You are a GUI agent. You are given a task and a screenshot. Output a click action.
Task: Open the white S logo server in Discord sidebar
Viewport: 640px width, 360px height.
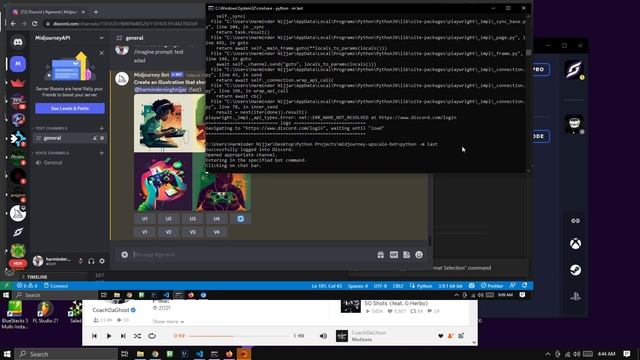tap(18, 232)
